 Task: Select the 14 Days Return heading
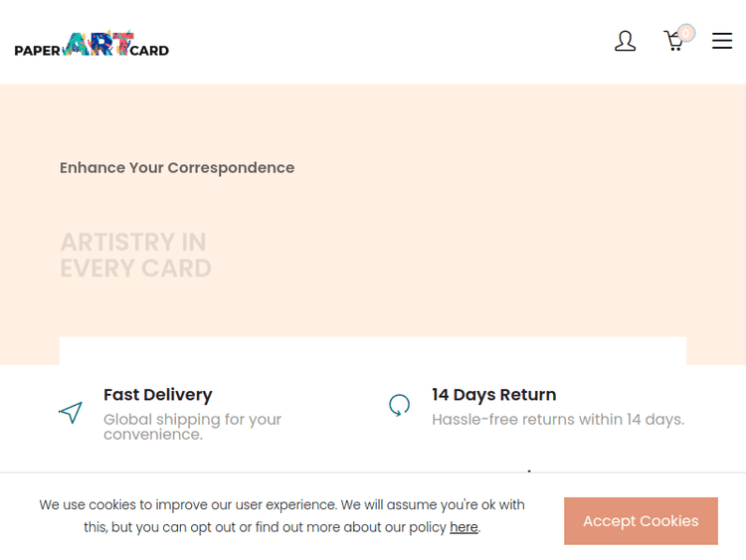[x=493, y=395]
